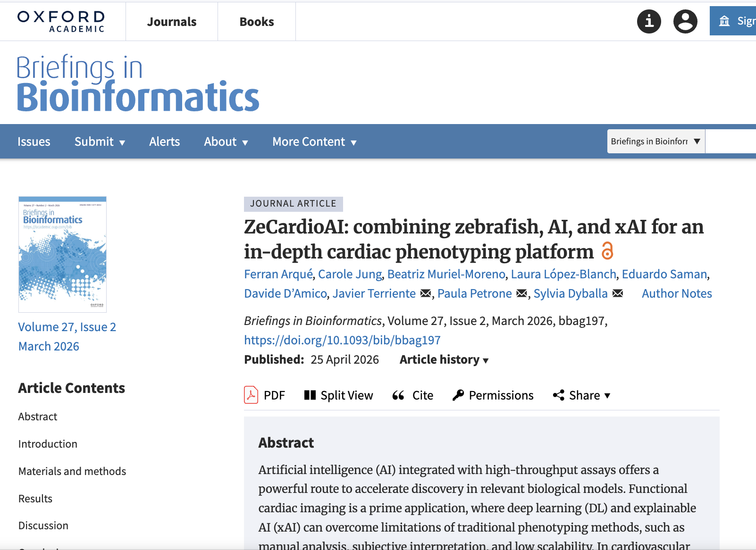This screenshot has height=550, width=756.
Task: Open Permissions via the key icon
Action: tap(493, 395)
